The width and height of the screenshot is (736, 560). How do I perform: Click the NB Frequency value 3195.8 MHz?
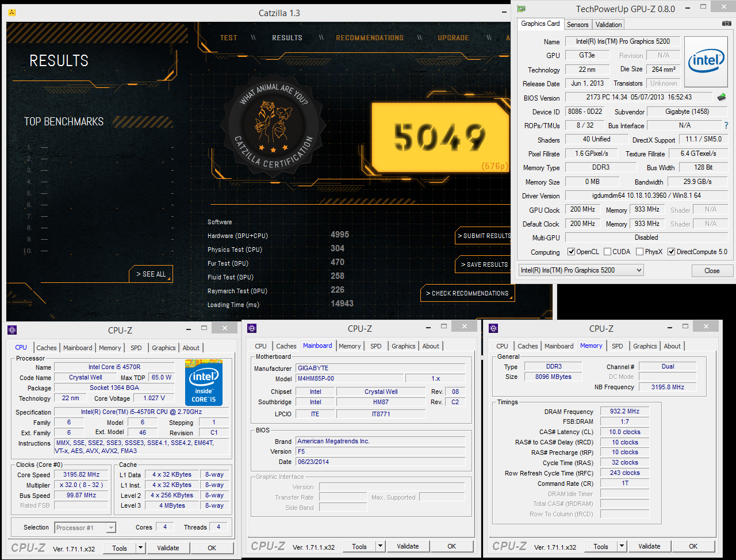point(668,387)
